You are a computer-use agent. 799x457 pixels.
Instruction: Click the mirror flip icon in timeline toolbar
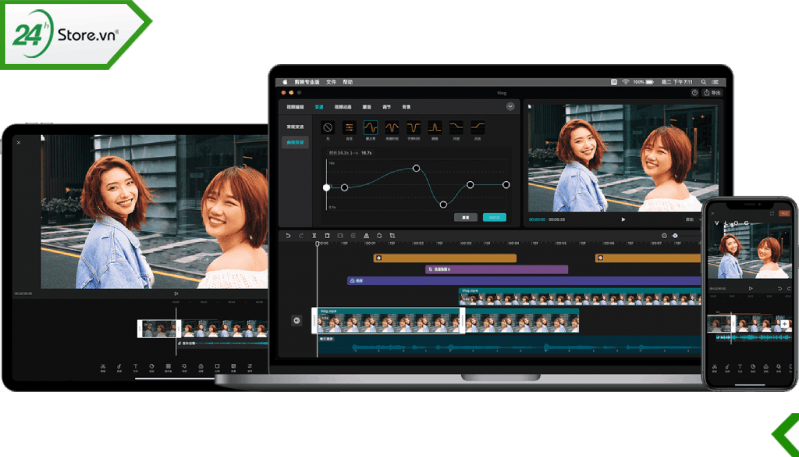coord(366,235)
